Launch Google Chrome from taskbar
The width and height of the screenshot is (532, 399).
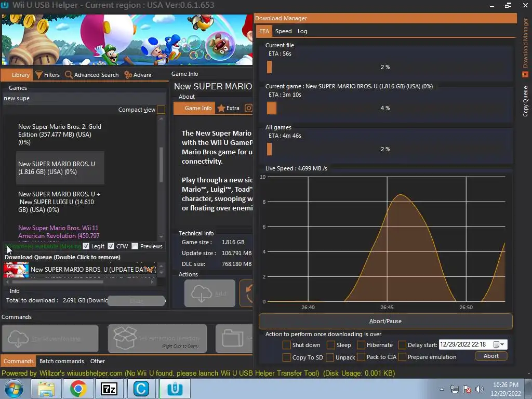pyautogui.click(x=78, y=389)
